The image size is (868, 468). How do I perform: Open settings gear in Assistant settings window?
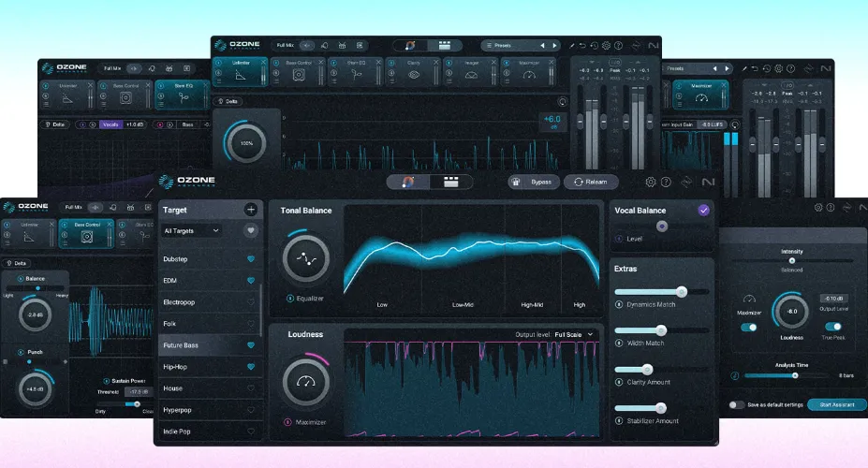(x=818, y=208)
